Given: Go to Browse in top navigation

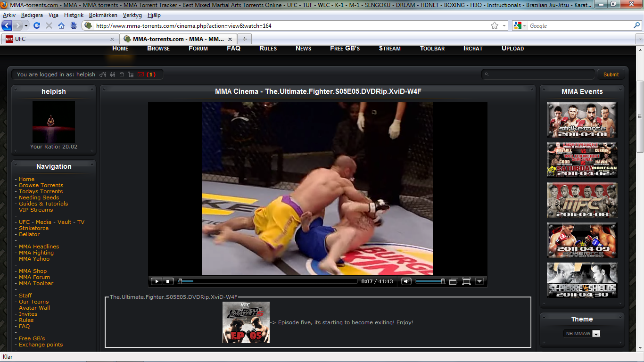Looking at the screenshot, I should (158, 48).
